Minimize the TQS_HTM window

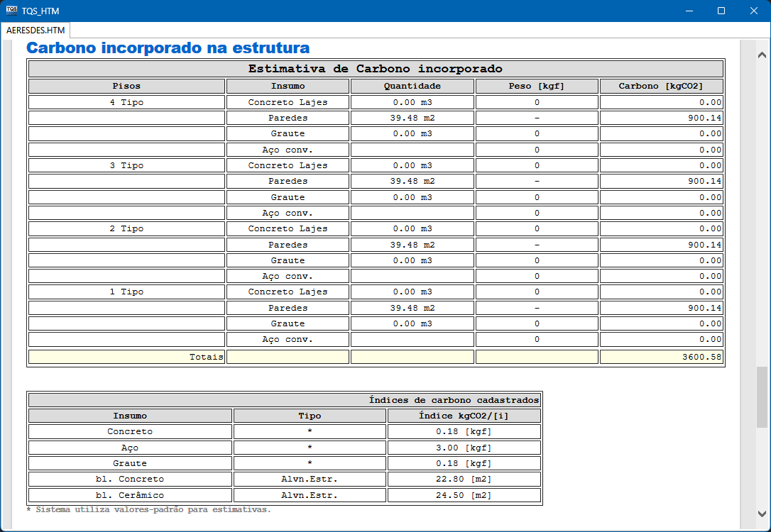(x=688, y=11)
